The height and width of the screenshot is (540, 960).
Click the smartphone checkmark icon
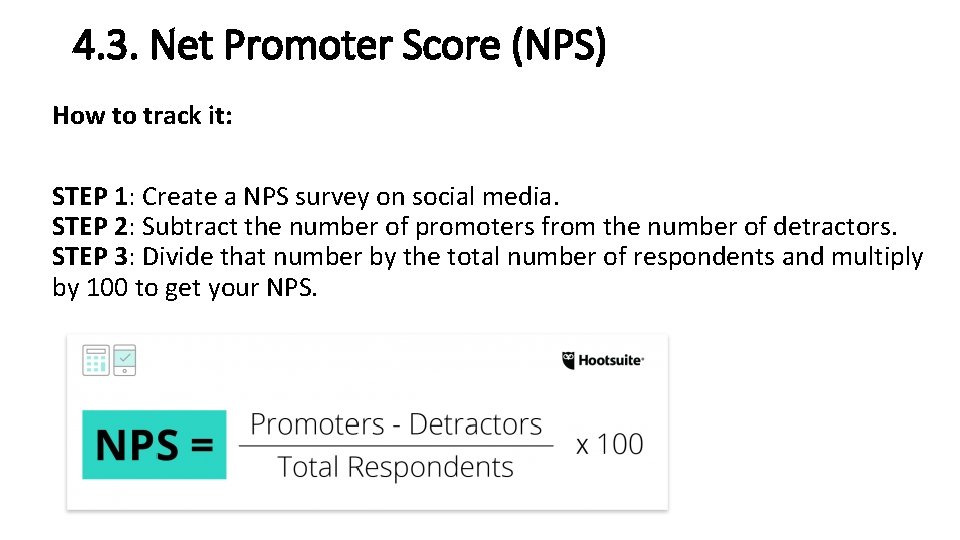[125, 360]
